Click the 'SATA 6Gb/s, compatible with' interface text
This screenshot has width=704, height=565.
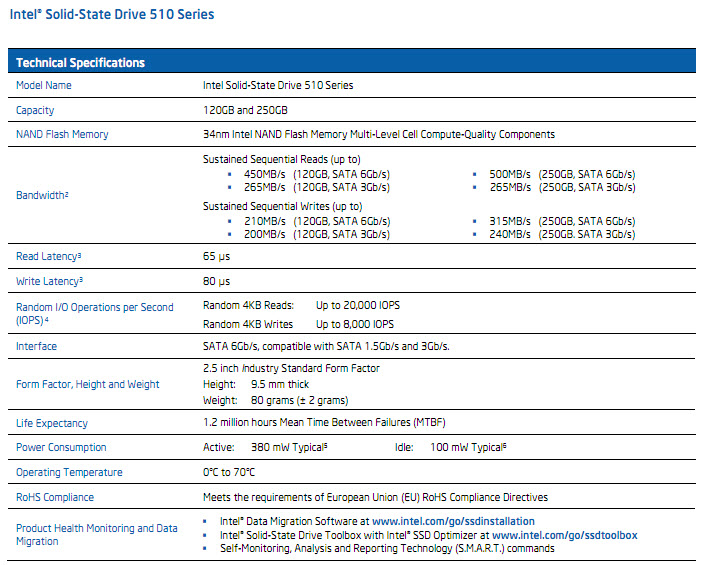326,346
